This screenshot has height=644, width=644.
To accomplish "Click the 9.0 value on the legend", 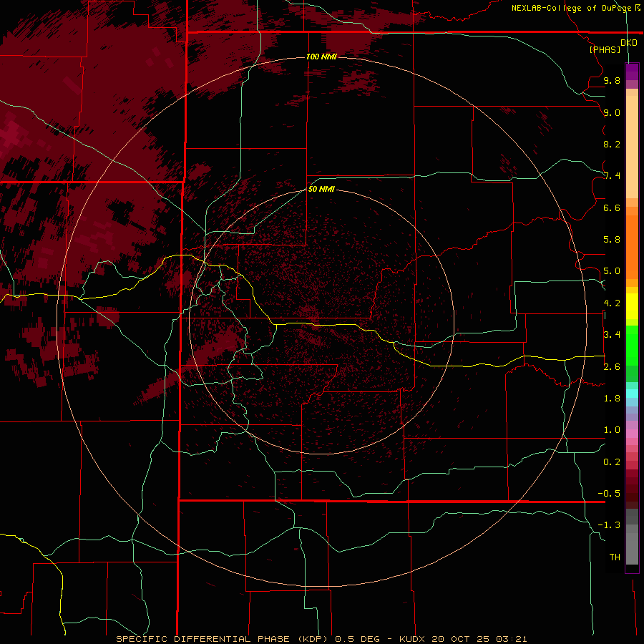I will (612, 112).
